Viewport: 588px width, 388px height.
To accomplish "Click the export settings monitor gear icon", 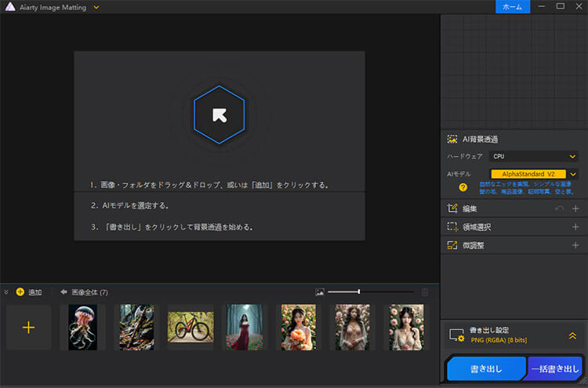I will pos(456,336).
